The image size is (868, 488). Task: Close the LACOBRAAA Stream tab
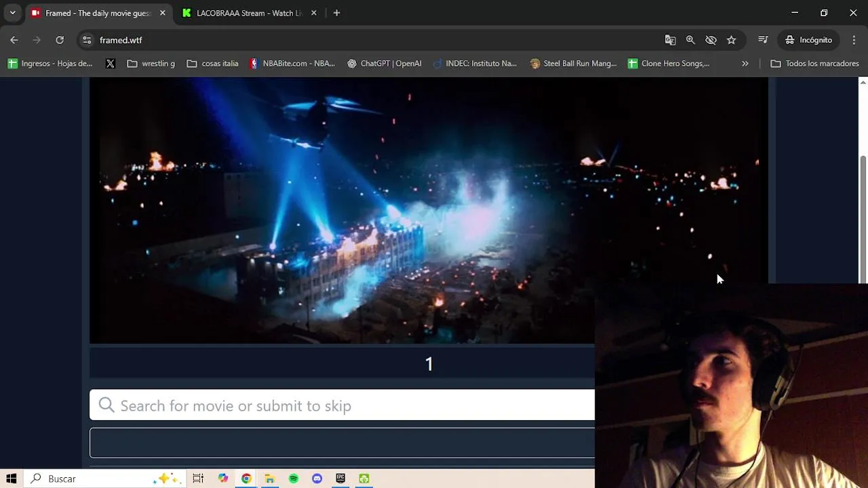(x=313, y=13)
